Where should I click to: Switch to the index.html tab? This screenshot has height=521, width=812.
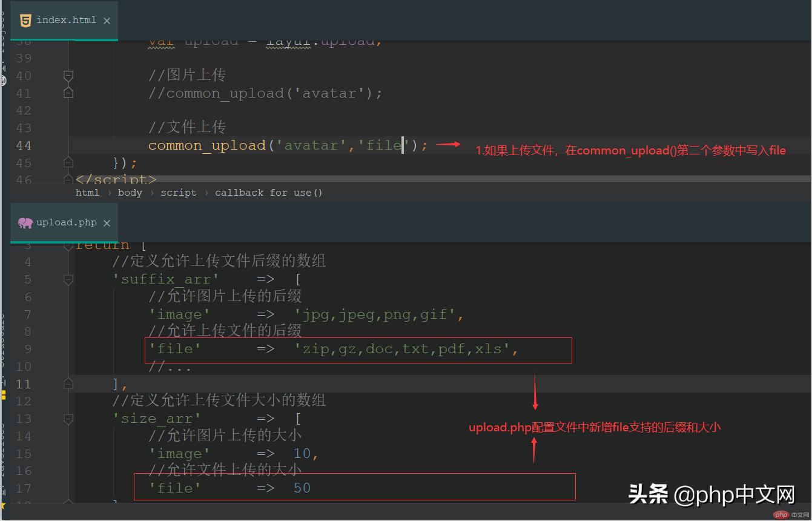tap(63, 20)
